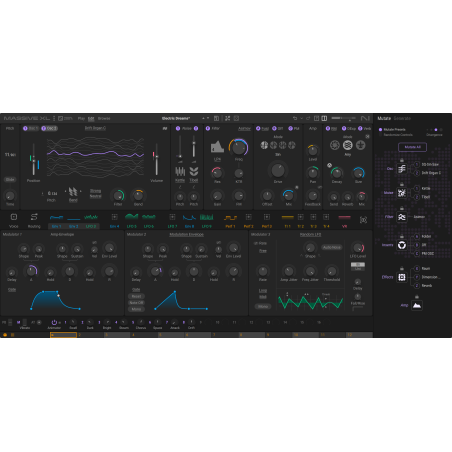Click the insert Drive knob
The height and width of the screenshot is (452, 452).
[278, 170]
